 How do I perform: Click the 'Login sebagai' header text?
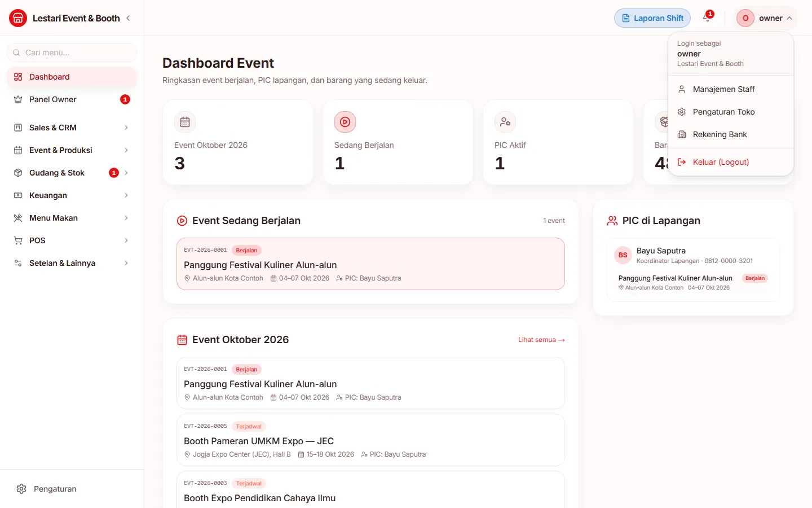pyautogui.click(x=699, y=43)
